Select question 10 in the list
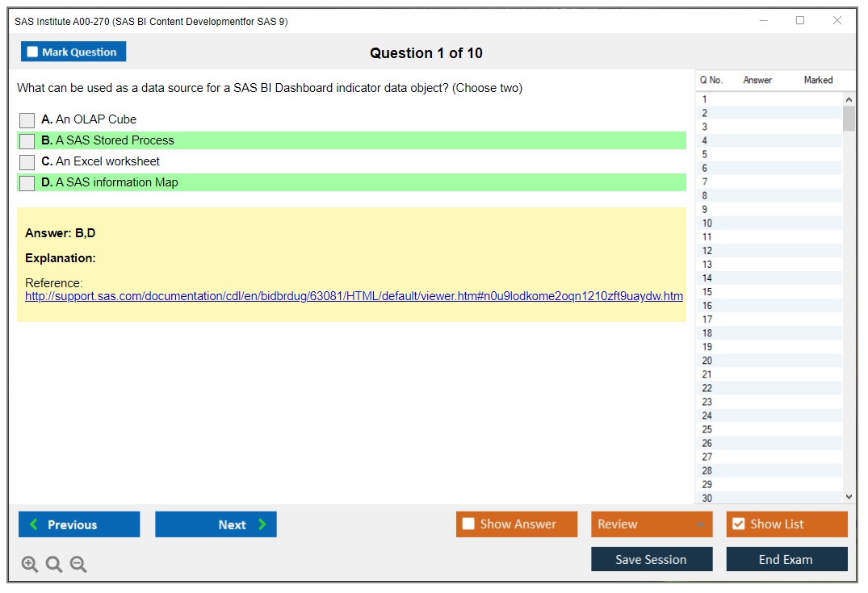Screen dimensions: 868x593 (x=707, y=223)
